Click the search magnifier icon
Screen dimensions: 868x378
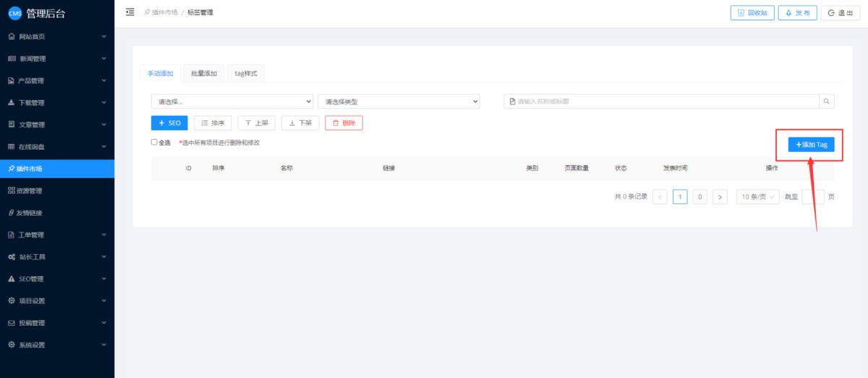click(x=827, y=101)
